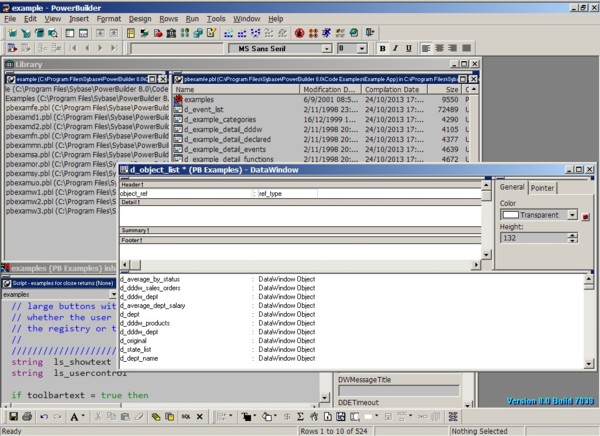Sort by Size column header
Image resolution: width=600 pixels, height=436 pixels.
[x=444, y=90]
